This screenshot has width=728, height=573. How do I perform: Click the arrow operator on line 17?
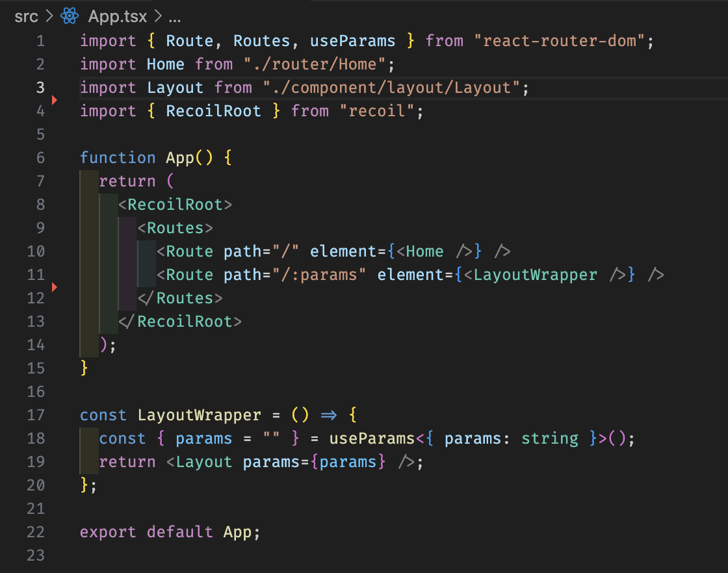328,415
